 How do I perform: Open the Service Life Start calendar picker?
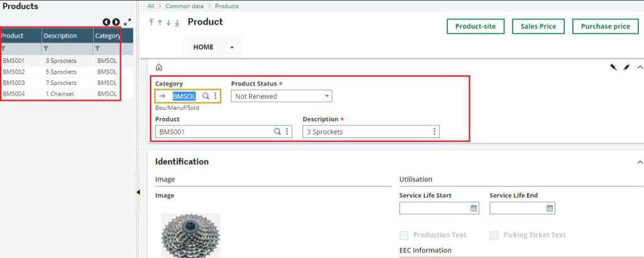(474, 208)
